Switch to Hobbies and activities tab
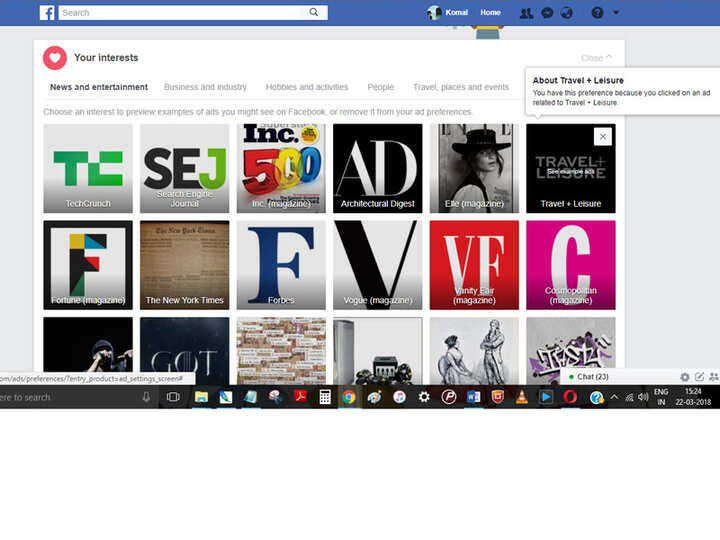 tap(307, 87)
